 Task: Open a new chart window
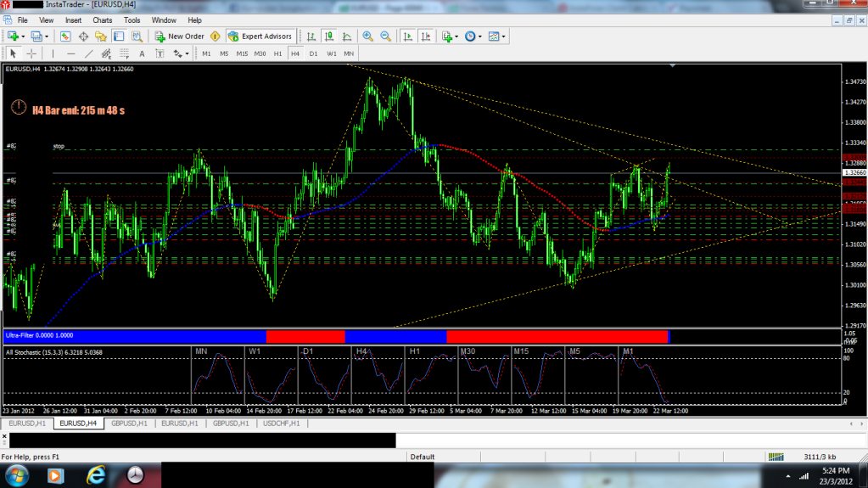[x=13, y=36]
